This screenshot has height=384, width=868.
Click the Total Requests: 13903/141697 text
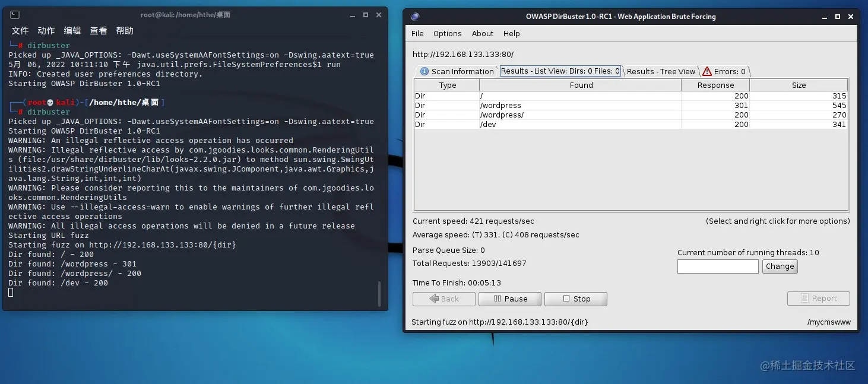click(x=470, y=263)
